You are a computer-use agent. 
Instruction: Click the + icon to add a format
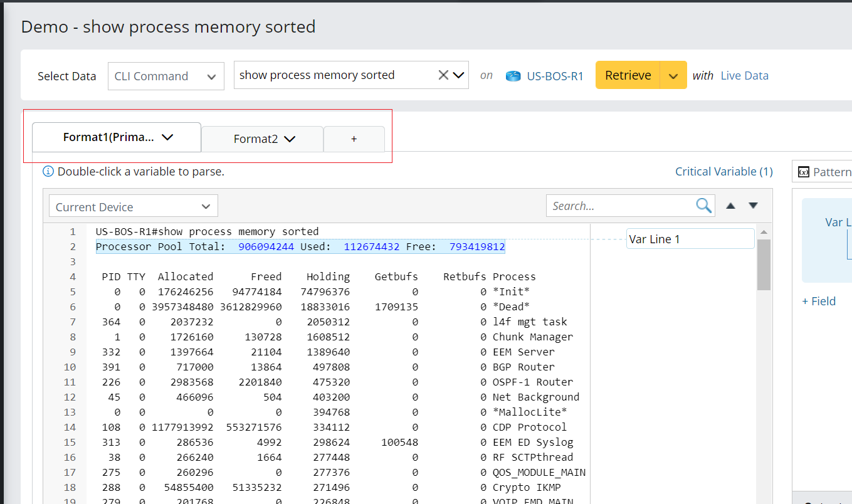[x=354, y=139]
